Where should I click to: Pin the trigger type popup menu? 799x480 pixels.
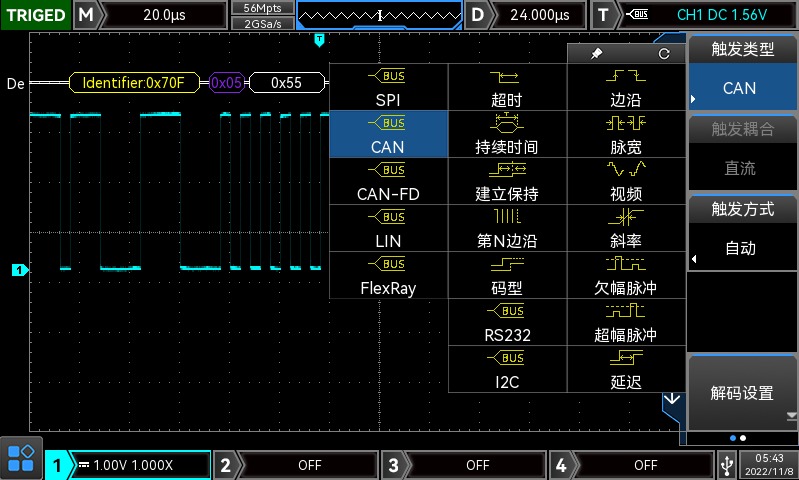click(x=597, y=54)
